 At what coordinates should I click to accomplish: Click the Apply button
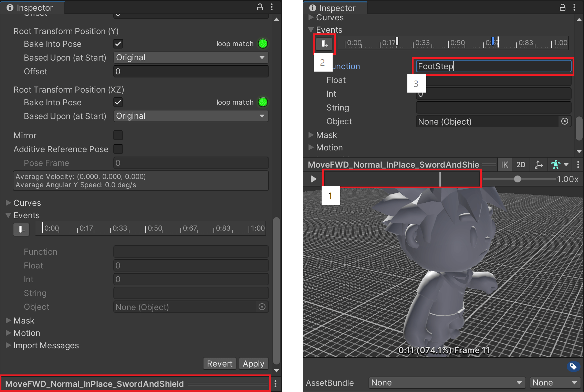pos(253,363)
